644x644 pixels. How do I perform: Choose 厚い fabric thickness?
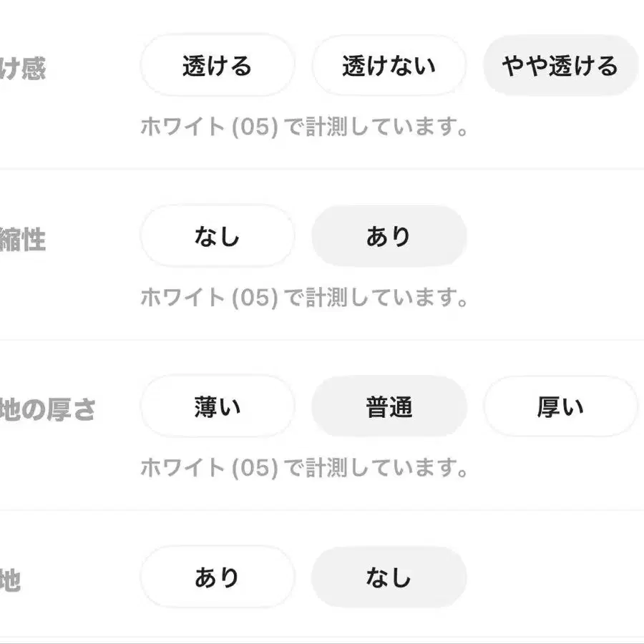pyautogui.click(x=560, y=406)
